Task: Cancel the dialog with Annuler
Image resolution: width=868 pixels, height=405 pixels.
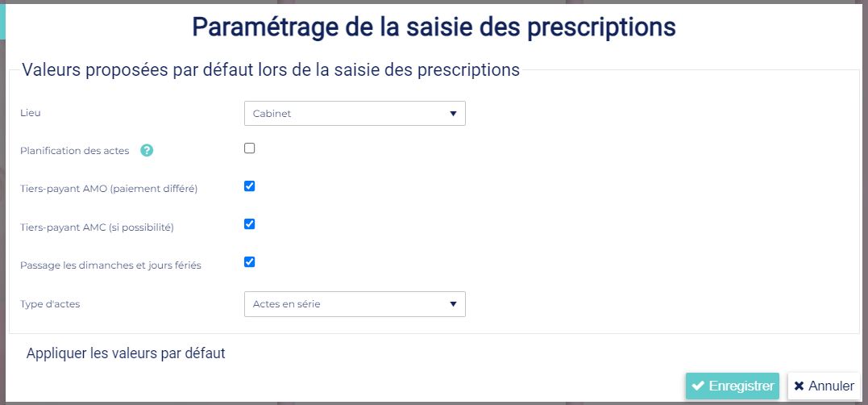Action: (x=824, y=386)
